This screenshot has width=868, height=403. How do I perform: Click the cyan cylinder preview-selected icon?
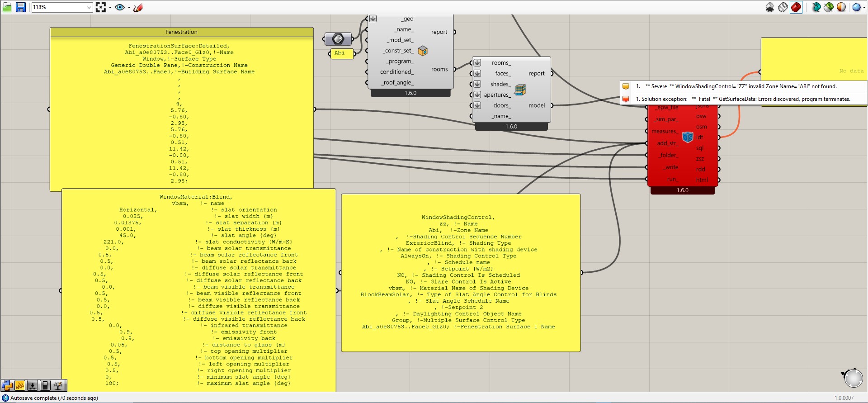[x=816, y=7]
